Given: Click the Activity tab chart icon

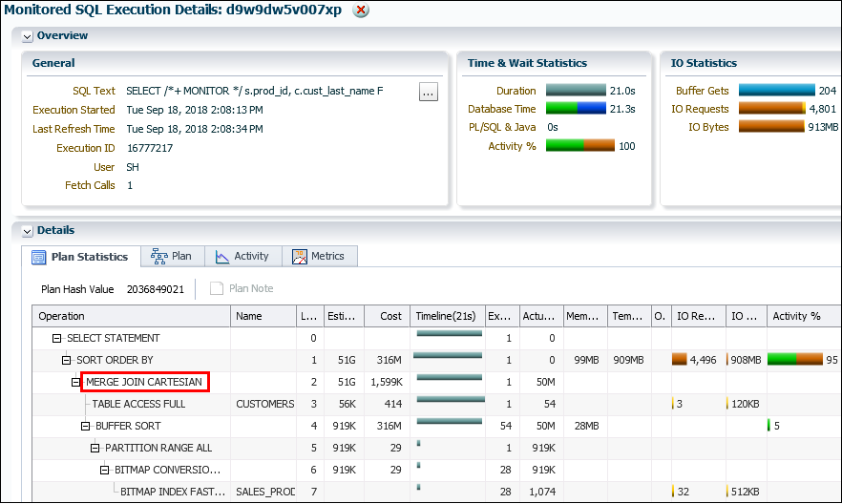Looking at the screenshot, I should 221,257.
